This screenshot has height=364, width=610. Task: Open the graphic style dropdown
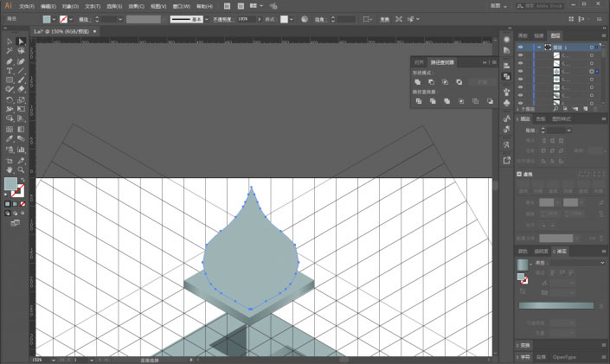pos(292,19)
